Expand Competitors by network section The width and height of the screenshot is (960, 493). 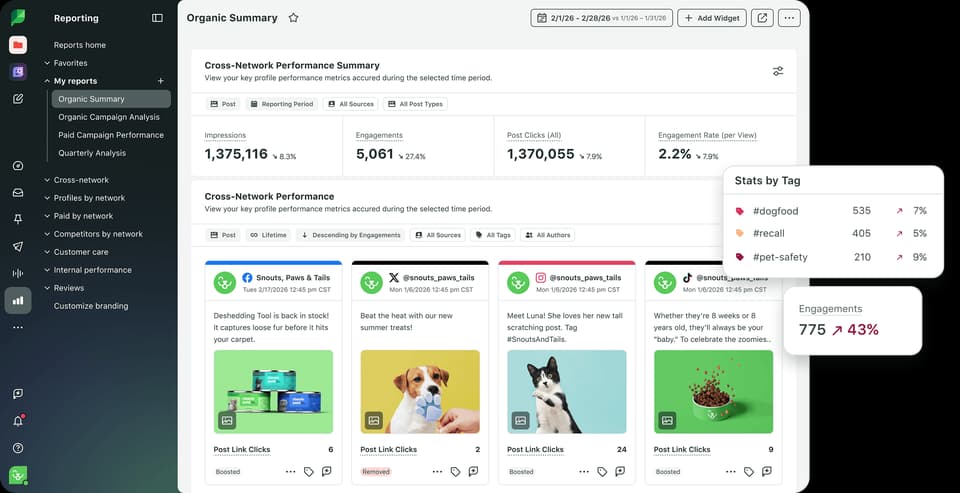click(93, 234)
